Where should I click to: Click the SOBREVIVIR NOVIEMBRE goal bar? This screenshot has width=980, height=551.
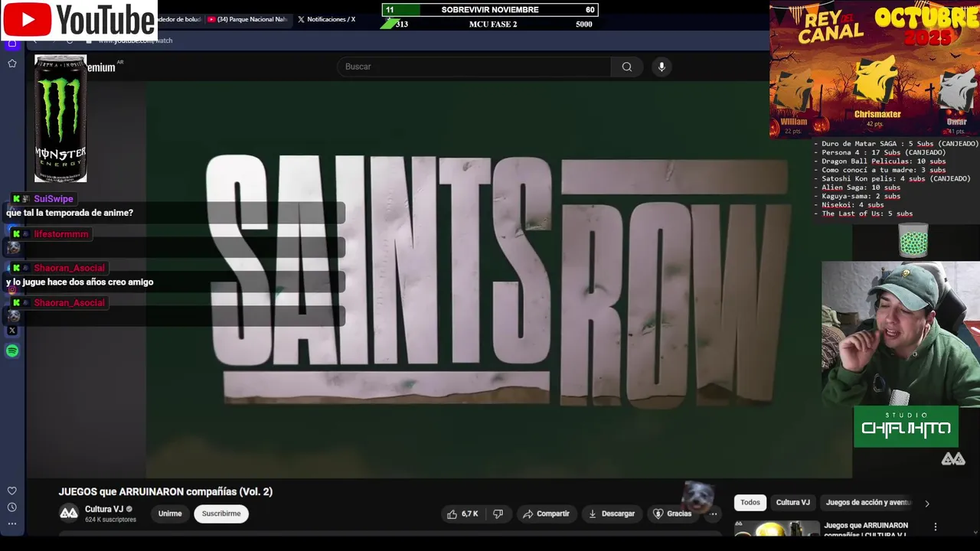coord(490,10)
